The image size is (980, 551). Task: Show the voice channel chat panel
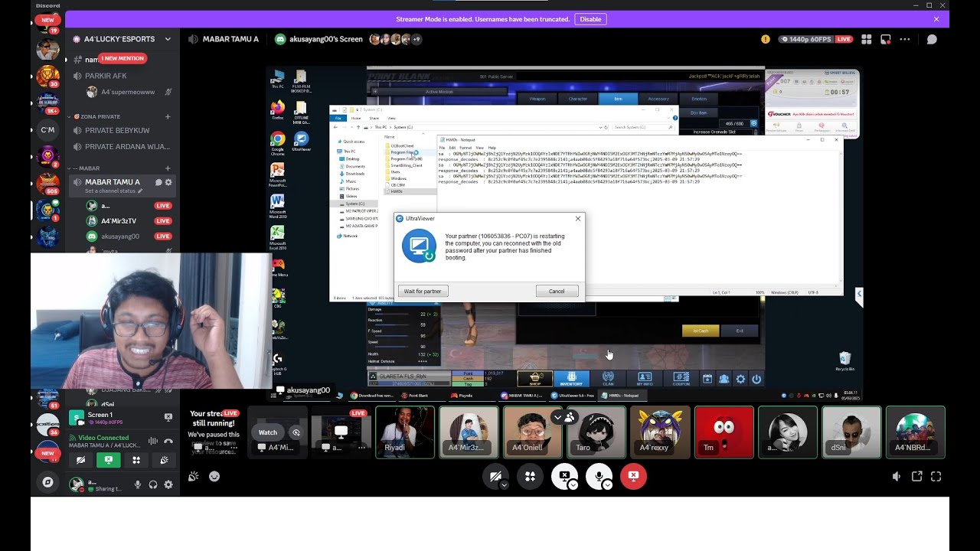[x=932, y=39]
